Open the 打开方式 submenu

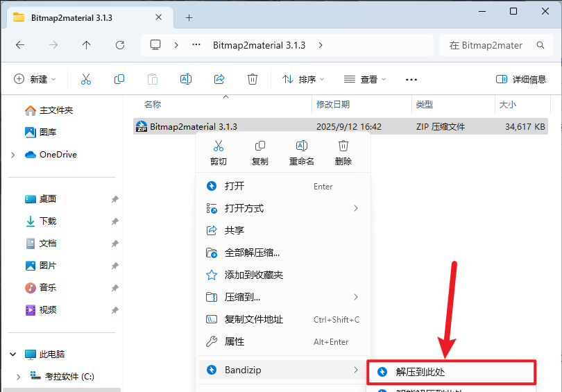[x=283, y=208]
